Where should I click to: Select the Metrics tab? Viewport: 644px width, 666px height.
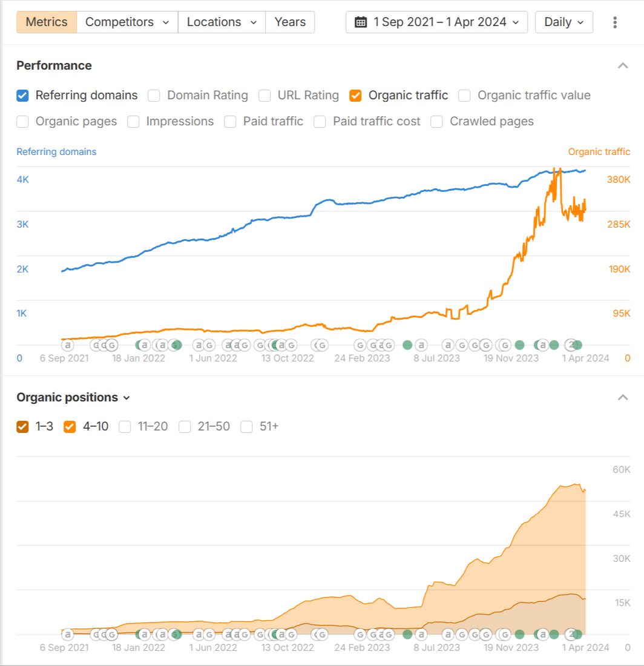[x=47, y=22]
